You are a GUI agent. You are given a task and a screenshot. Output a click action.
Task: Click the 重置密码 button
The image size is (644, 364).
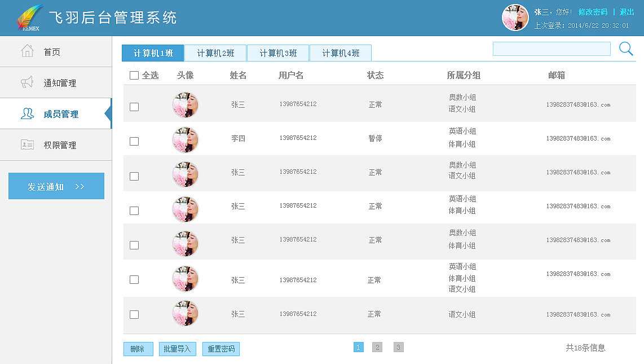pyautogui.click(x=221, y=349)
